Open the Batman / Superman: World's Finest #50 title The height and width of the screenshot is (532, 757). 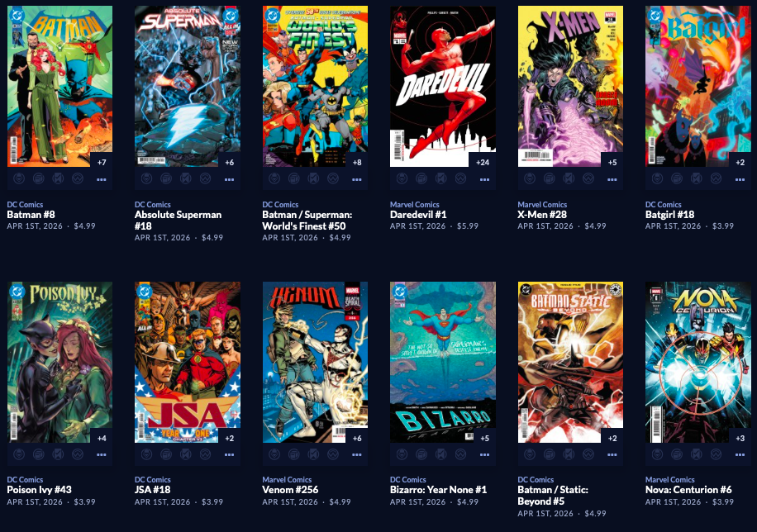point(307,220)
